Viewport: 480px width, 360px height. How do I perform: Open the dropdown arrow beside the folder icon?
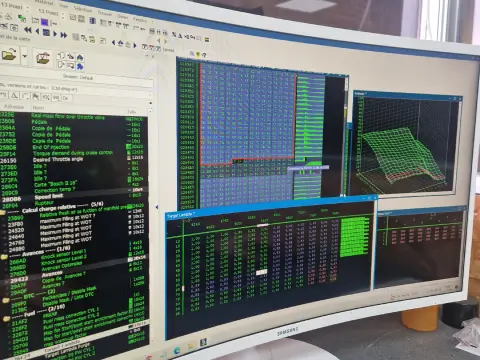(24, 56)
